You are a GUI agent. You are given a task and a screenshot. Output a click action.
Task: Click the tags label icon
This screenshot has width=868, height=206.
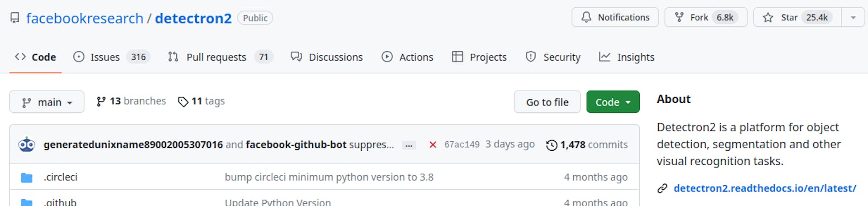[x=183, y=101]
